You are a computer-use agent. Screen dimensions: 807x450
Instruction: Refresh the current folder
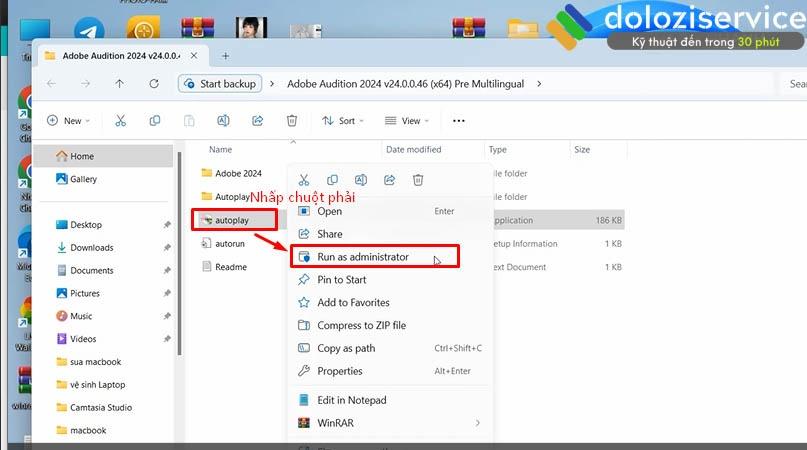click(154, 83)
